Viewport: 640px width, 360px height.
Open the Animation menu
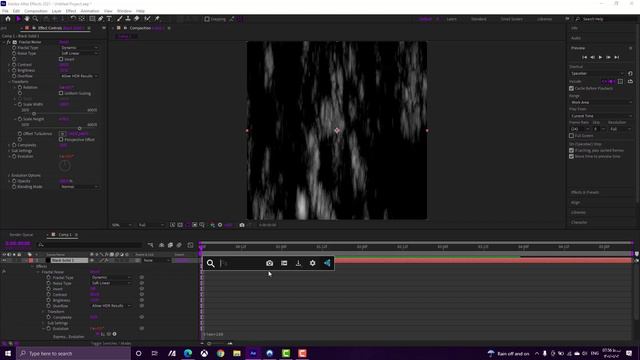(90, 11)
